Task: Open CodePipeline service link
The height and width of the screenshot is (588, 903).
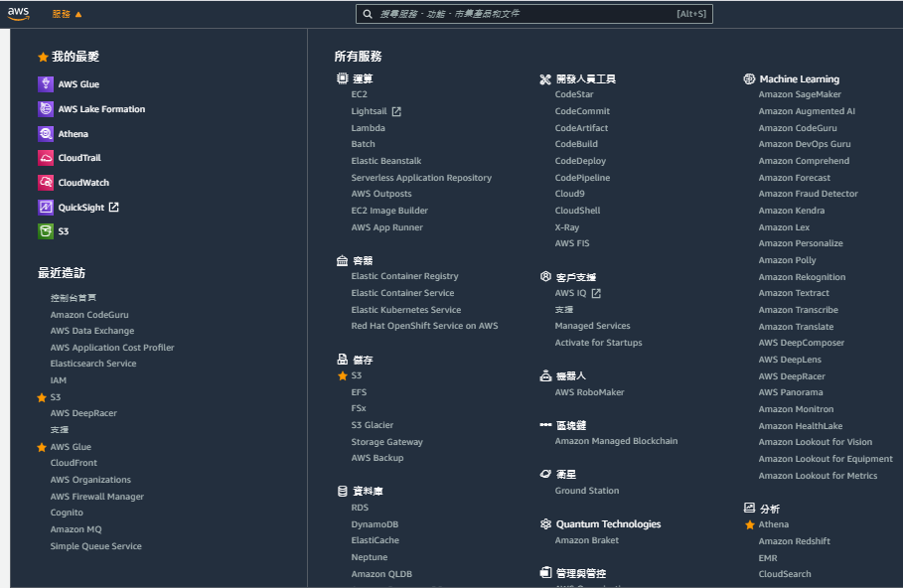Action: point(582,178)
